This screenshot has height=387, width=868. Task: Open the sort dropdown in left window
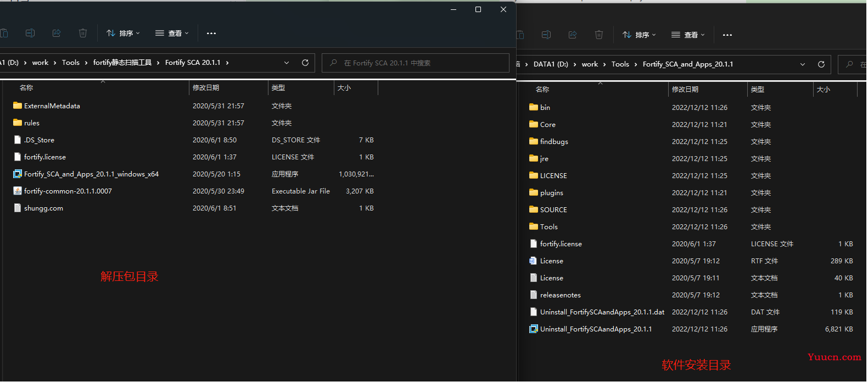tap(124, 33)
